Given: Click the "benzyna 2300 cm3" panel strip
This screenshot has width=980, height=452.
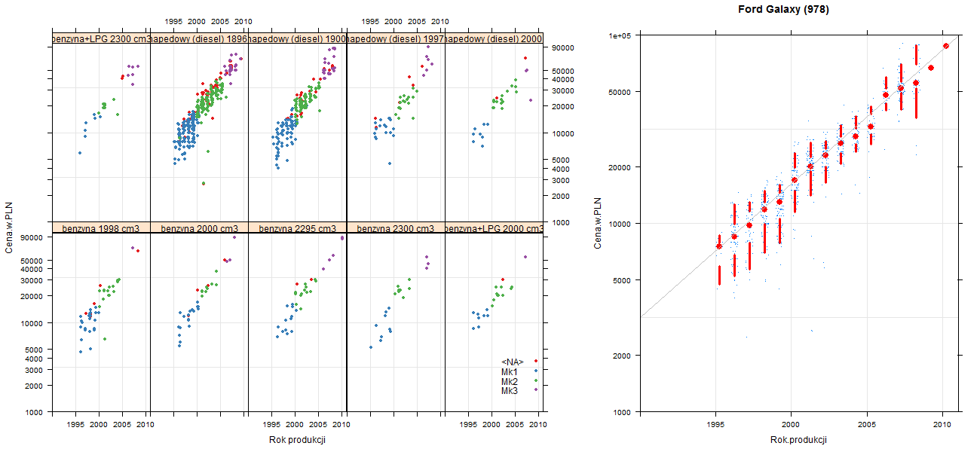Looking at the screenshot, I should [395, 228].
